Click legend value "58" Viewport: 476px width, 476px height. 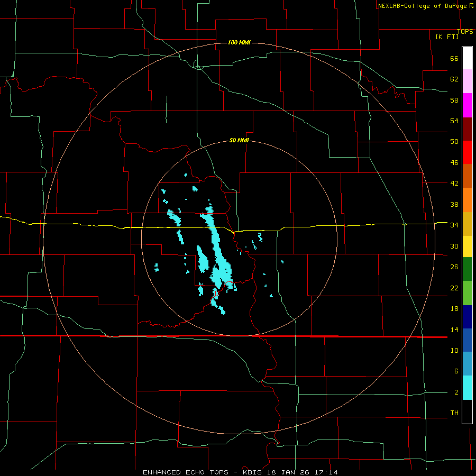tap(454, 100)
